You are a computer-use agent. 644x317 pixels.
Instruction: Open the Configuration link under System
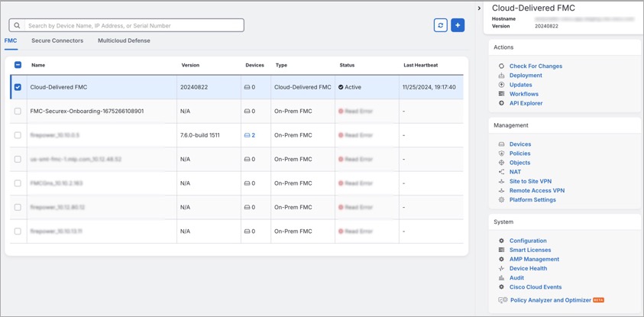[x=528, y=241]
